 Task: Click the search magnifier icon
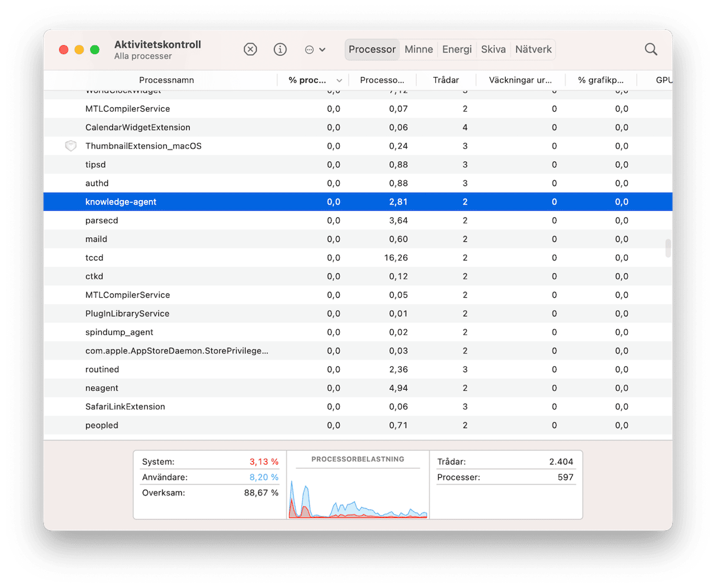[x=651, y=49]
